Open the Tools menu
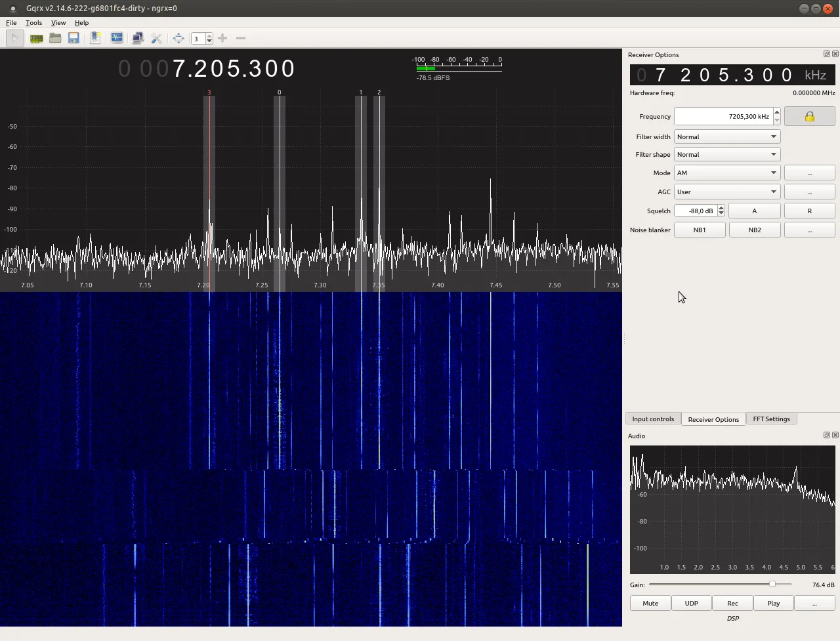The height and width of the screenshot is (641, 840). 33,23
